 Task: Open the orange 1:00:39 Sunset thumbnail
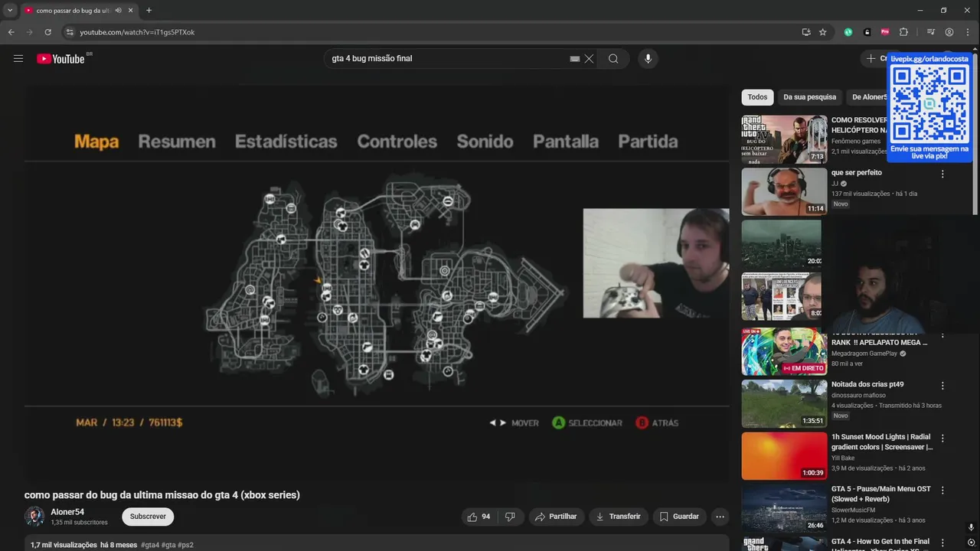click(784, 456)
